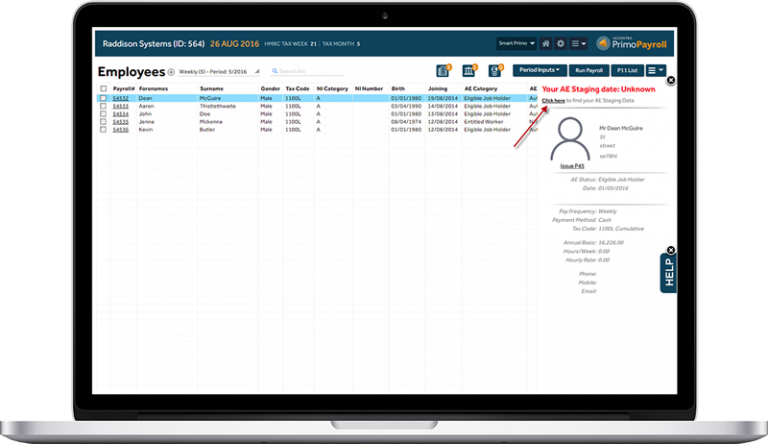768x444 pixels.
Task: Sort by the Payroll# column header
Action: [x=123, y=89]
